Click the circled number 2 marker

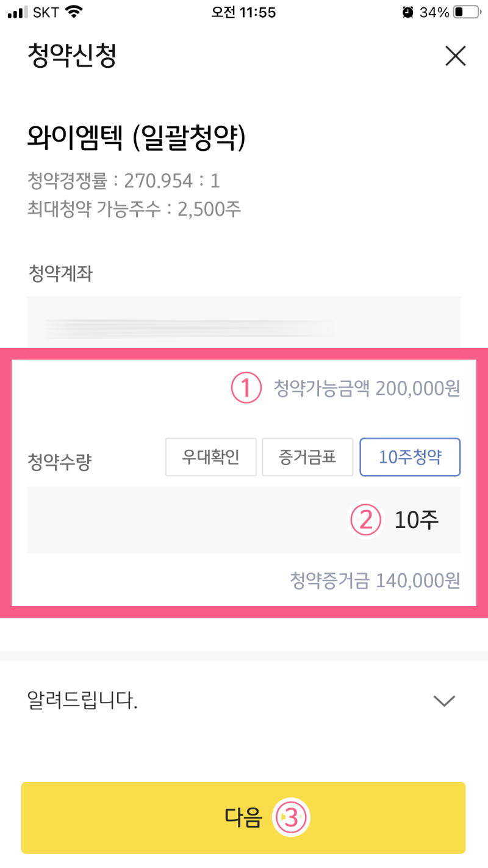365,520
